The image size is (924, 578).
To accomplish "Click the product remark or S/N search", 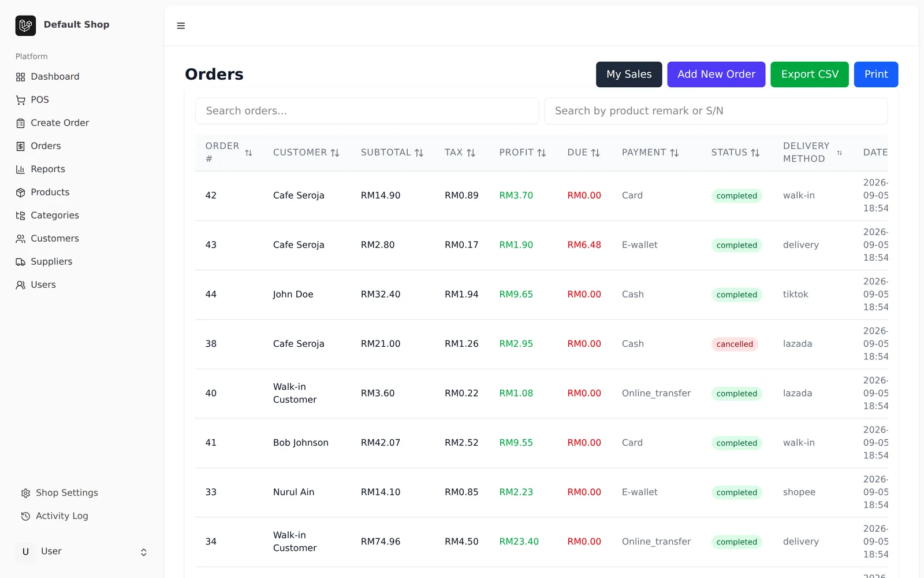I will coord(716,111).
